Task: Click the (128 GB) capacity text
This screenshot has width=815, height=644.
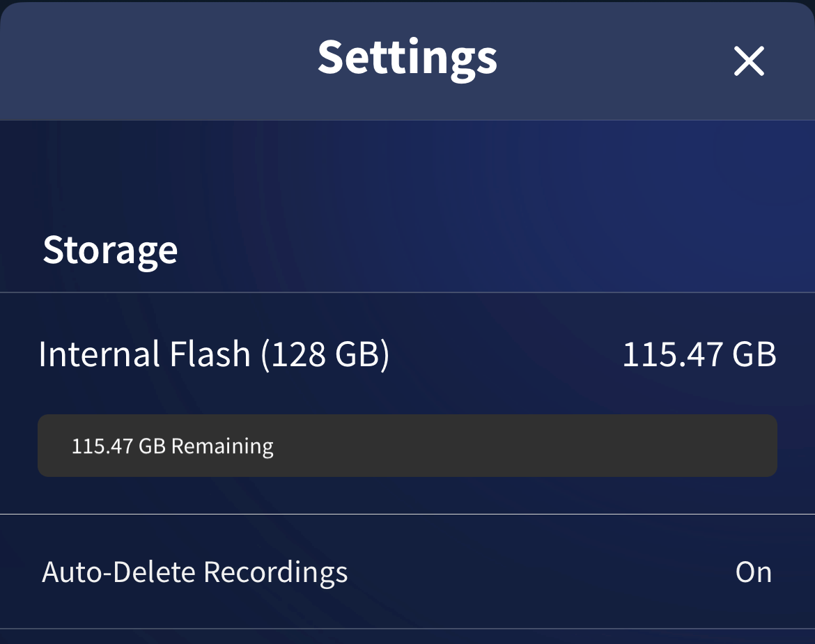Action: (x=325, y=354)
